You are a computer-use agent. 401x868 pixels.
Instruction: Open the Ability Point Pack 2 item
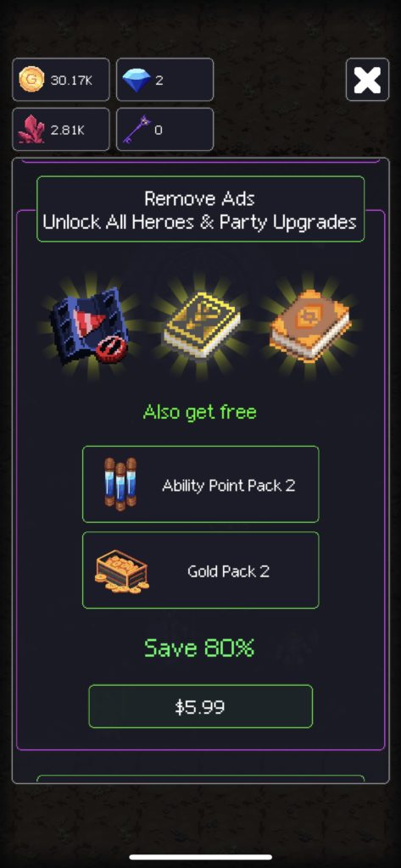200,484
